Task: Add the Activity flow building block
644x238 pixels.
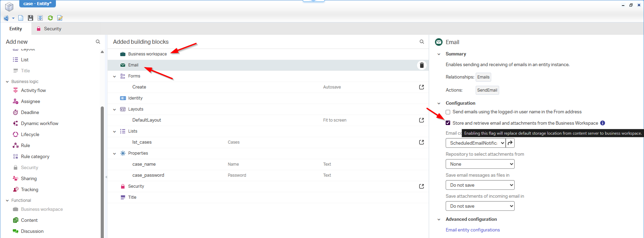Action: (x=33, y=90)
